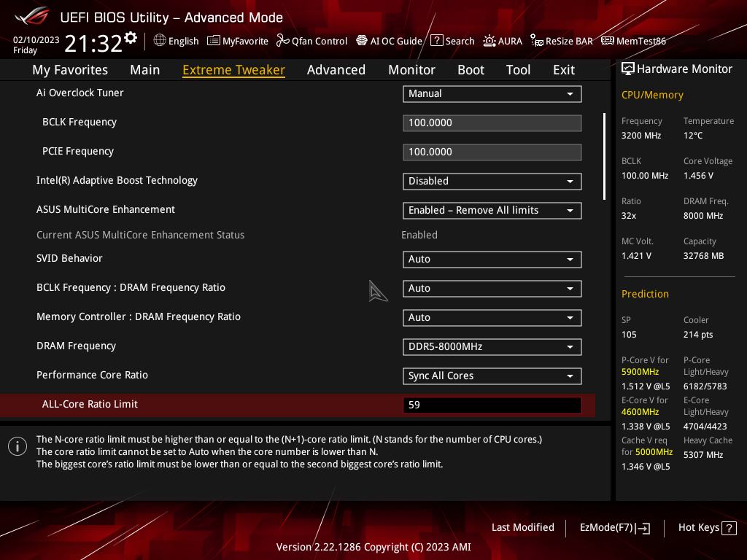Toggle ReSize BAR icon
The image size is (747, 560).
pyautogui.click(x=536, y=41)
